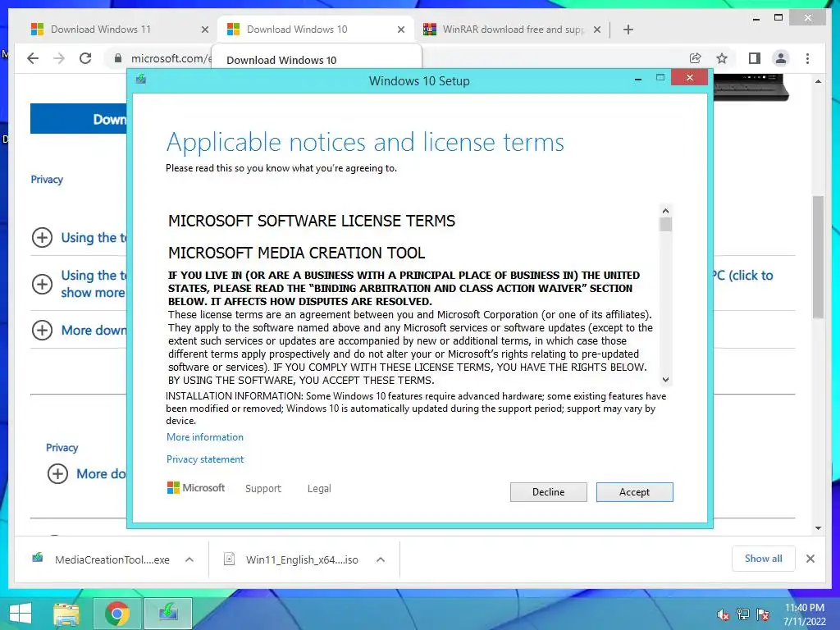This screenshot has width=840, height=630.
Task: Switch to WinRAR download tab
Action: (x=512, y=30)
